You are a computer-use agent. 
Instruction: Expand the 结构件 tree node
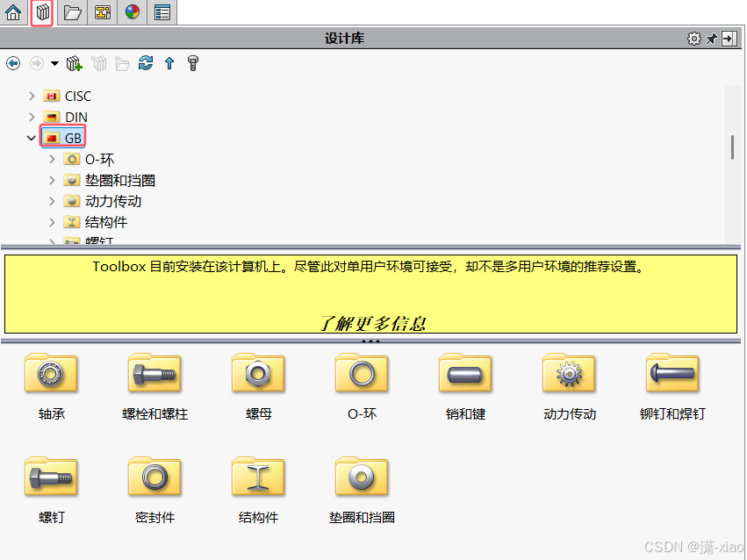pos(52,222)
